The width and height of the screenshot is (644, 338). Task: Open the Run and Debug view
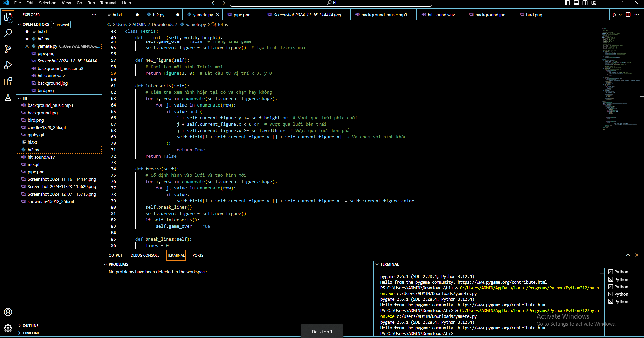[8, 65]
